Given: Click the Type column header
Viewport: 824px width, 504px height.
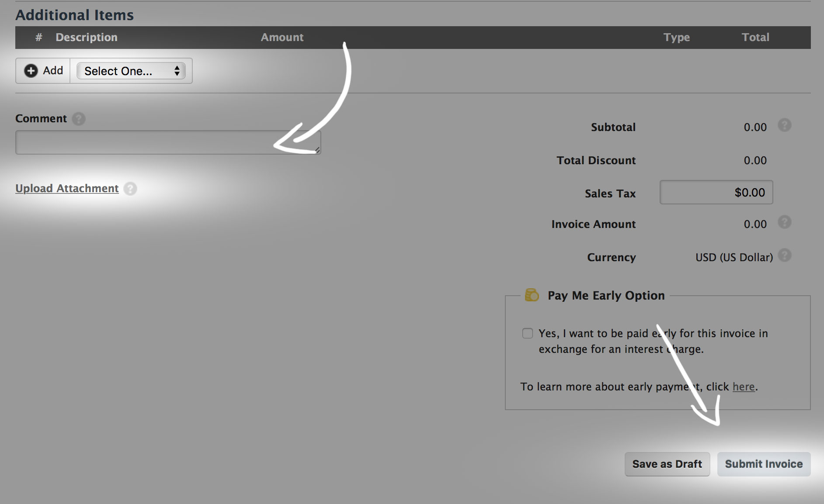Looking at the screenshot, I should pyautogui.click(x=677, y=37).
